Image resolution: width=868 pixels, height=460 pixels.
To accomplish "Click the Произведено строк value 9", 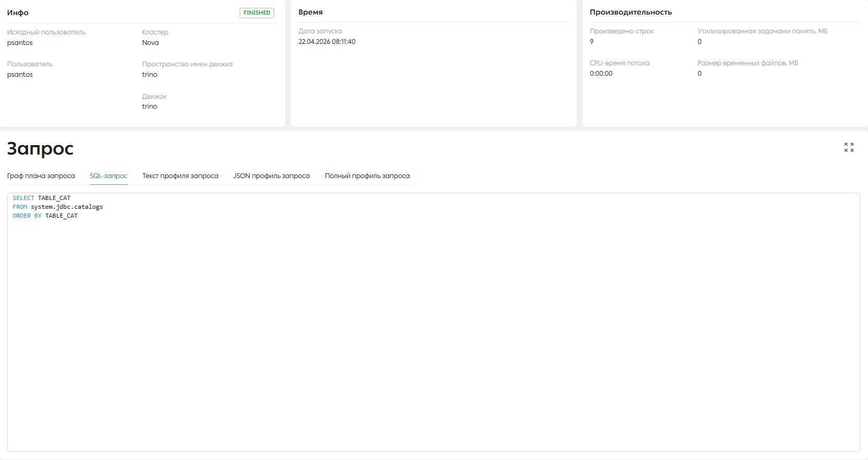I will click(592, 42).
